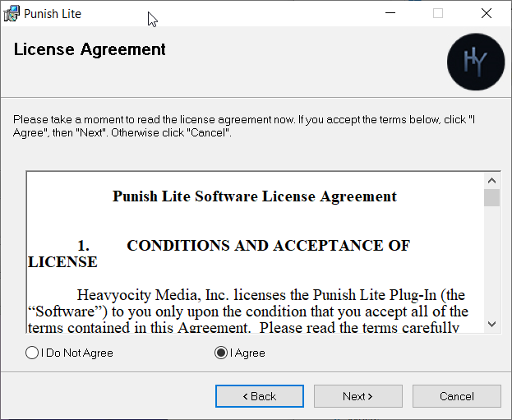
Task: Click the Heavyocity HY logo
Action: click(x=476, y=62)
